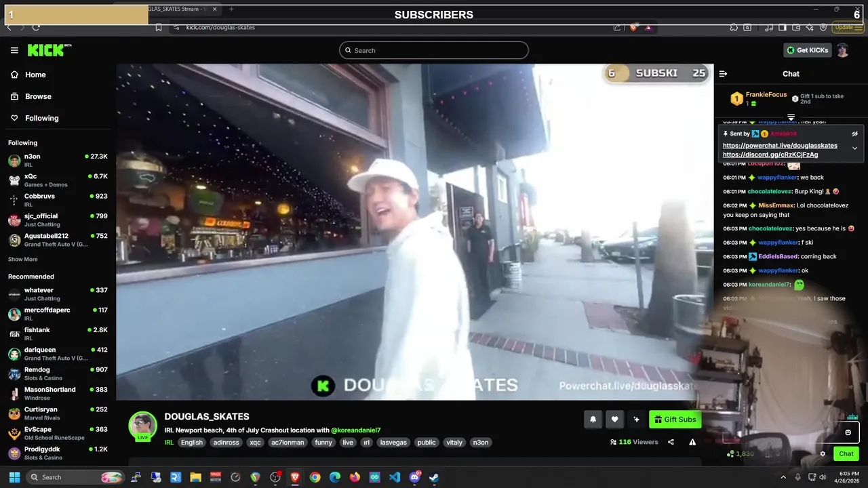
Task: Reload the page in browser
Action: (x=36, y=27)
